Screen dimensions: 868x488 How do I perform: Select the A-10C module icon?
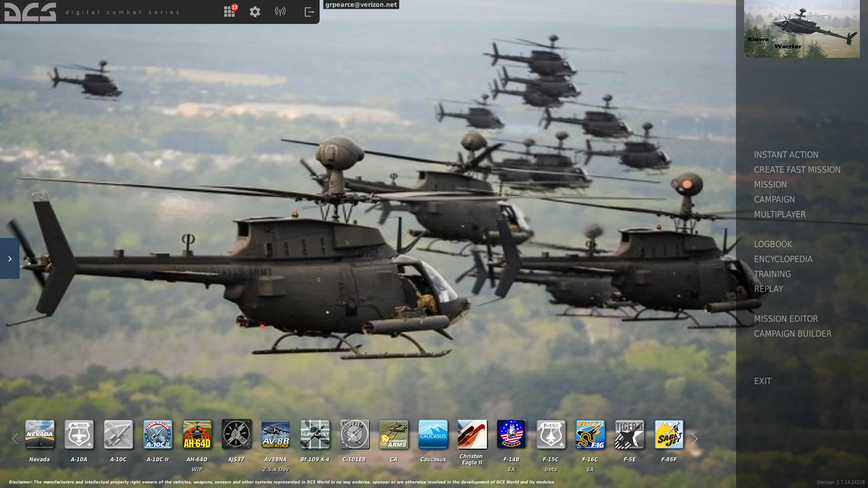point(119,434)
